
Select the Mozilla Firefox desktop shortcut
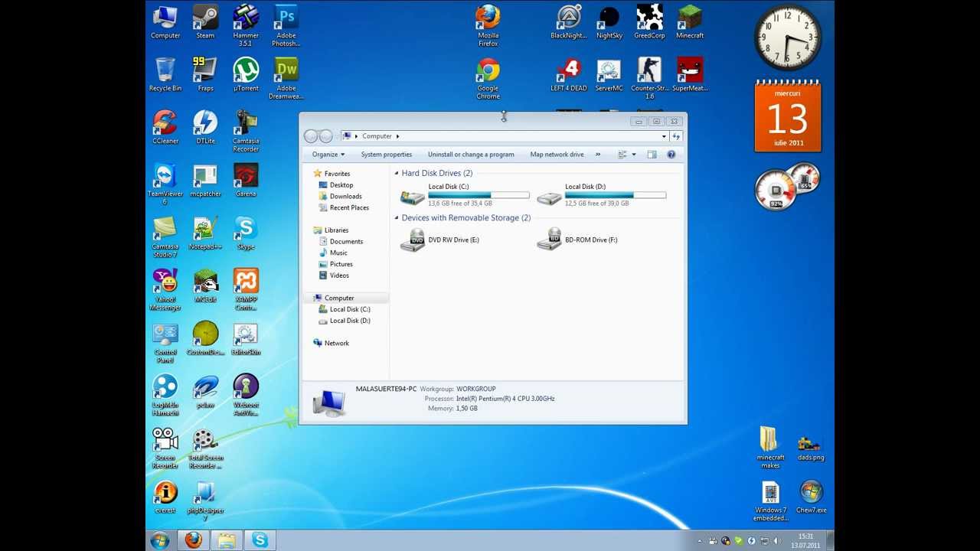click(488, 24)
